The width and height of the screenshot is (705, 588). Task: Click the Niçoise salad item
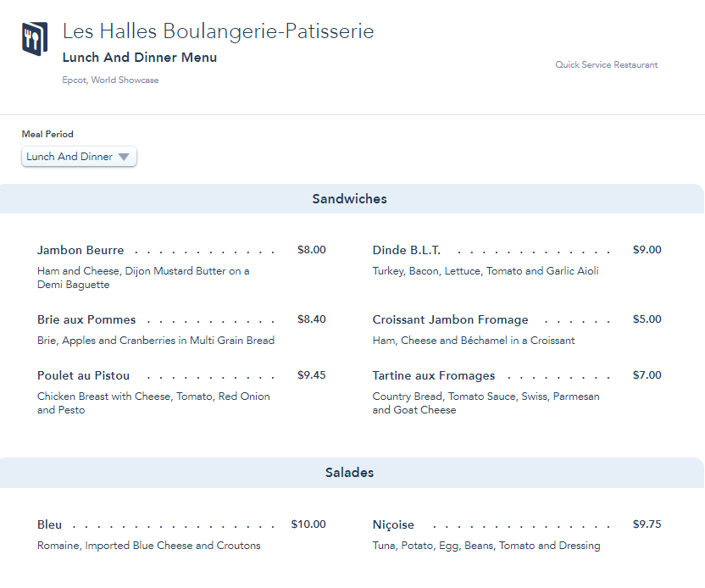coord(393,524)
